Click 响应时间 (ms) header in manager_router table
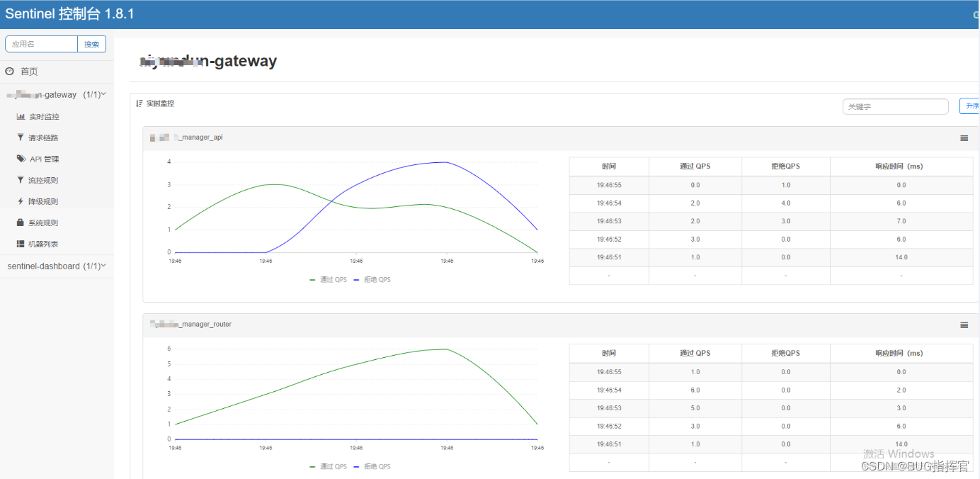This screenshot has width=980, height=479. click(x=901, y=353)
